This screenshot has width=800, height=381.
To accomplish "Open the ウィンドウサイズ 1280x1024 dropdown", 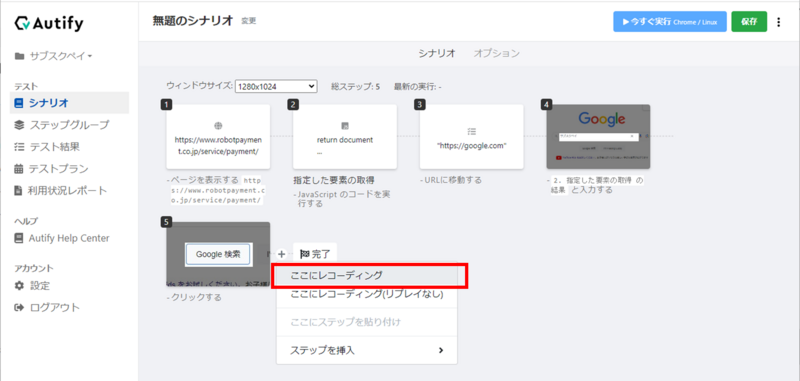I will click(x=276, y=87).
